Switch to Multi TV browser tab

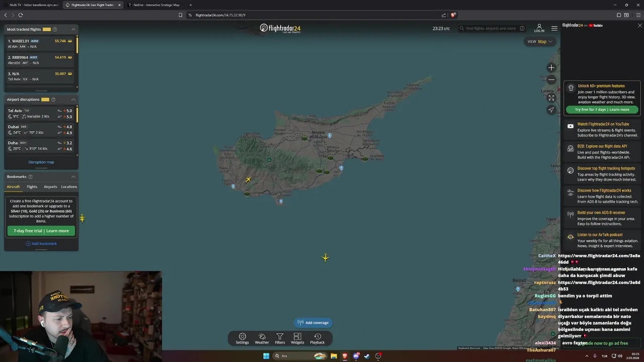[x=32, y=5]
